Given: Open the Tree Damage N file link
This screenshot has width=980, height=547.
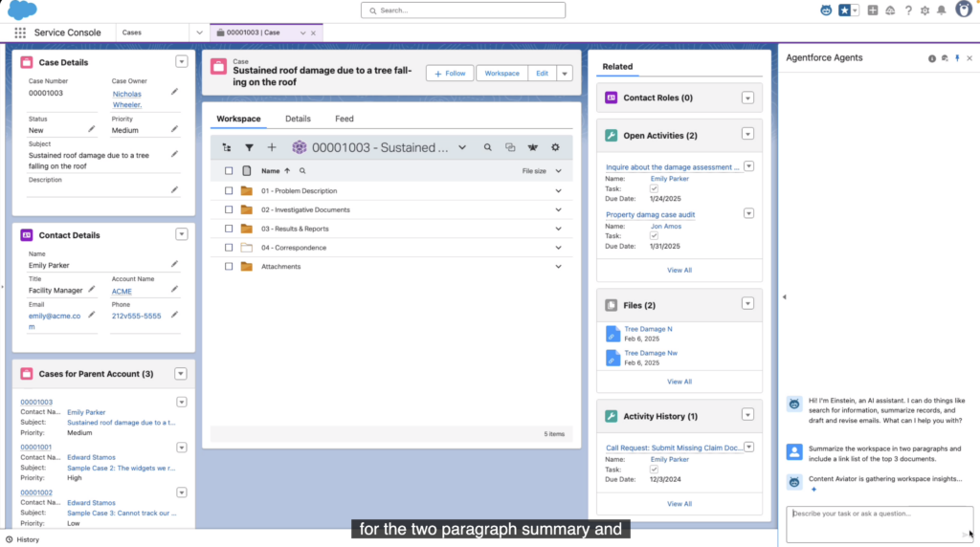Looking at the screenshot, I should 648,329.
